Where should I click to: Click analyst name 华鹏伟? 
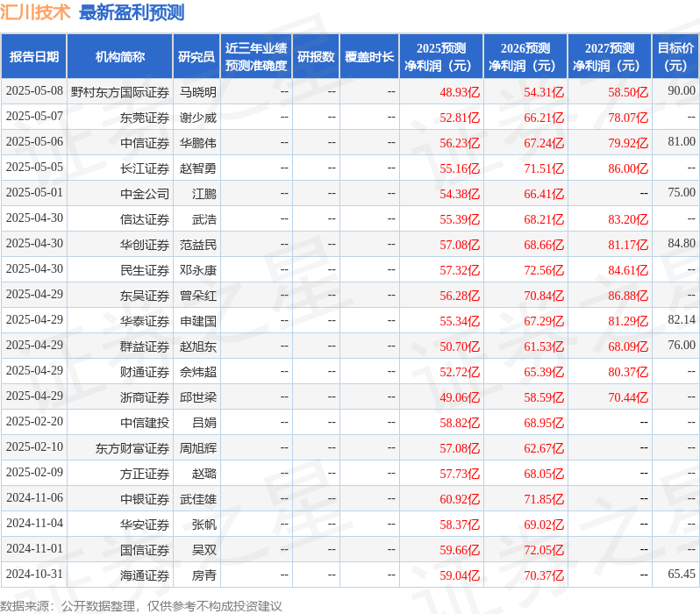click(197, 143)
